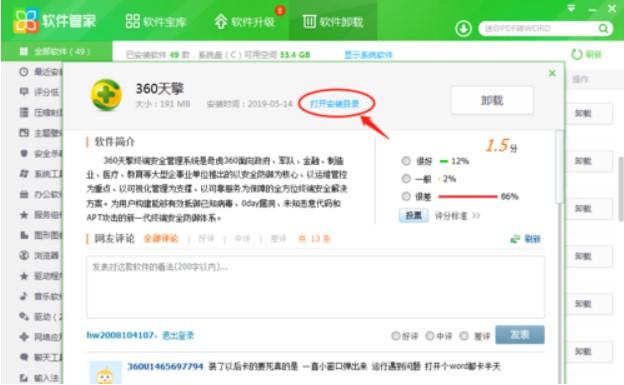Open the 驱动程序 star category

[x=40, y=276]
